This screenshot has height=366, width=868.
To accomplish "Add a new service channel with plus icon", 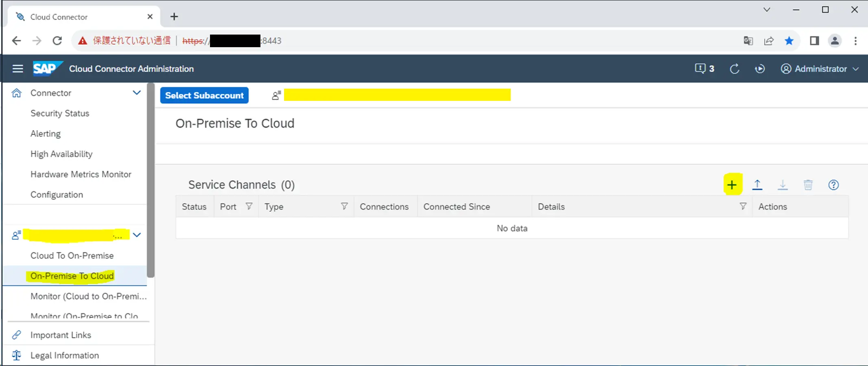I will tap(732, 185).
